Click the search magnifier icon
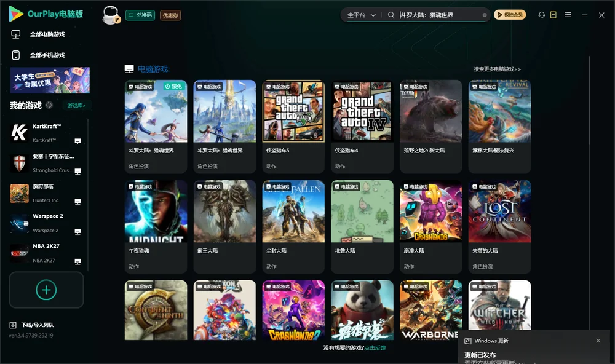Screen dimensions: 615x364 point(391,15)
